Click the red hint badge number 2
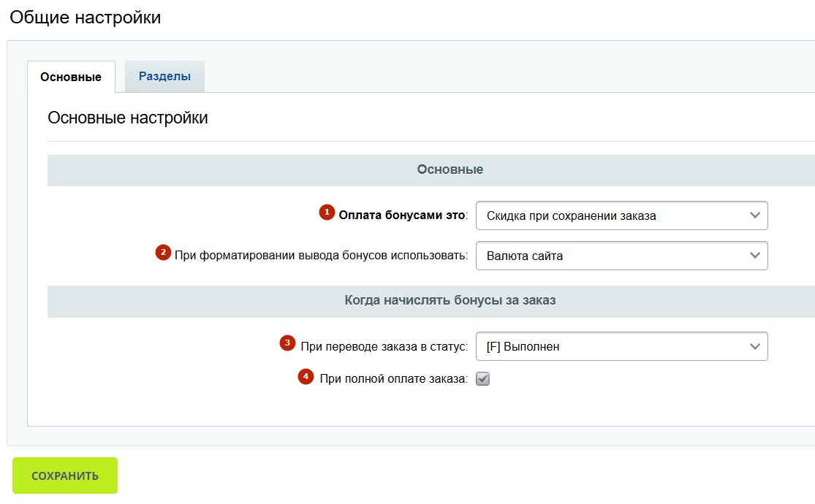 (162, 252)
